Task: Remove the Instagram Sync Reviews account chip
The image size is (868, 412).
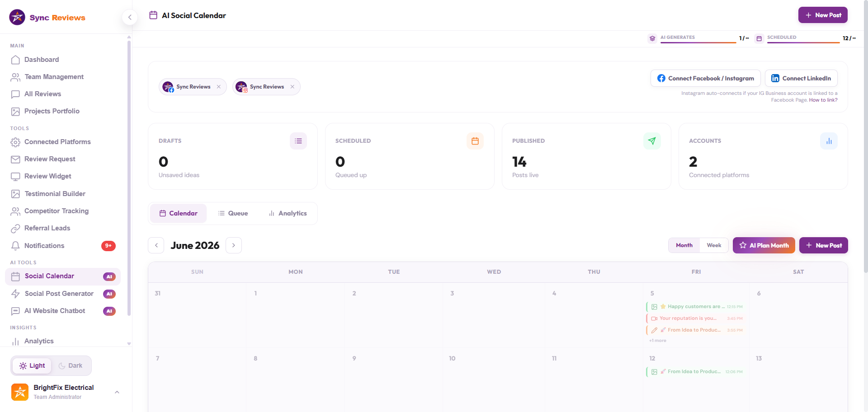Action: point(292,87)
